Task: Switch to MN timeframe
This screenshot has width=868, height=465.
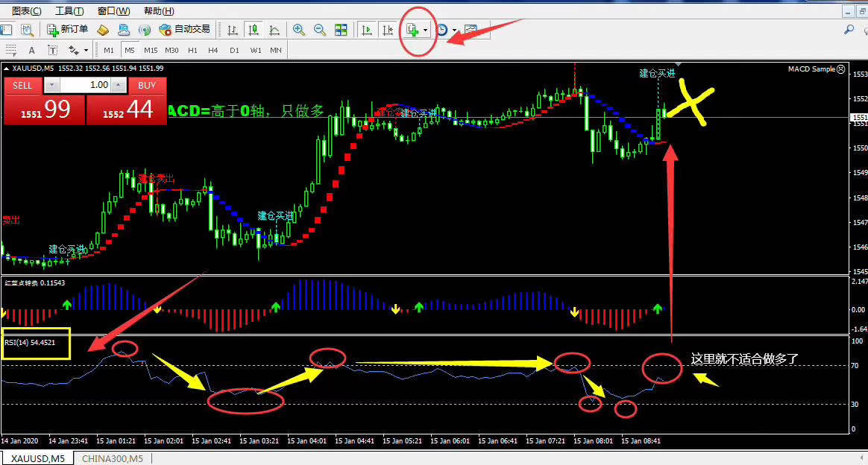Action: click(x=276, y=51)
